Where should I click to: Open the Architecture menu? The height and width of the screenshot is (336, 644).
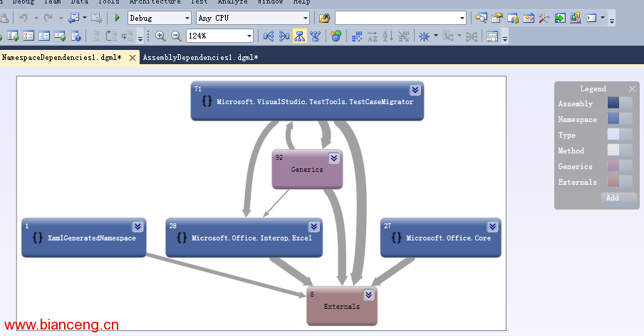[155, 2]
